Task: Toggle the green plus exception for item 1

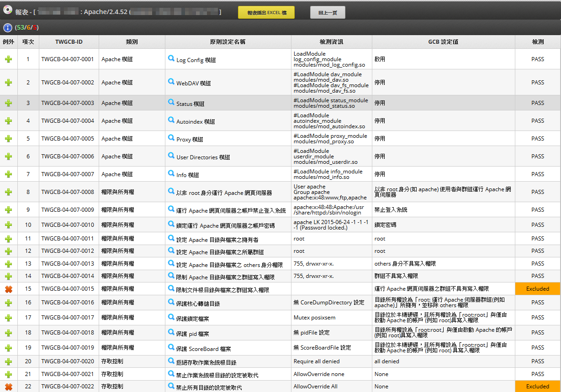Action: [x=9, y=59]
